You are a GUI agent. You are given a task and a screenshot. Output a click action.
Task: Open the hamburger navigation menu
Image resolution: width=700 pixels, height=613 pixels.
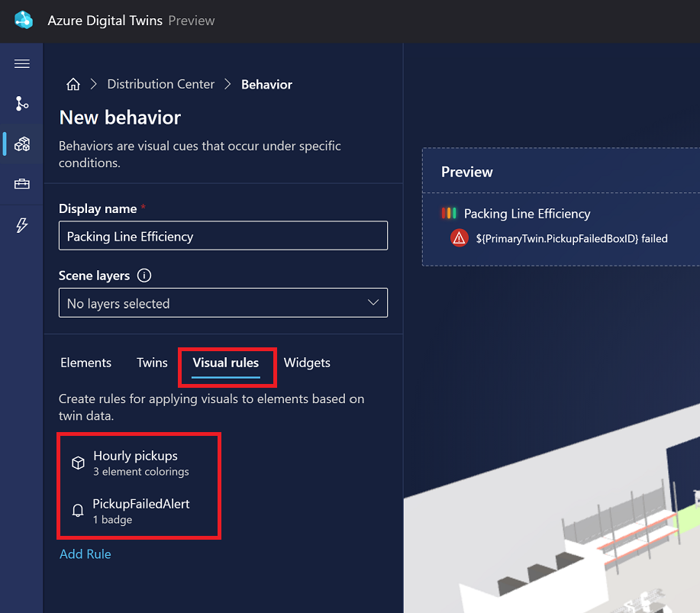pos(21,63)
